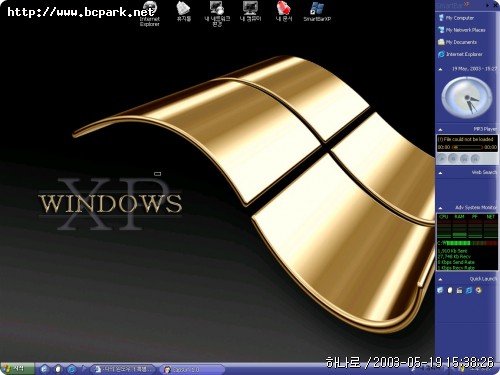The width and height of the screenshot is (500, 375).
Task: Click the second MP3 Player control button
Action: (453, 159)
